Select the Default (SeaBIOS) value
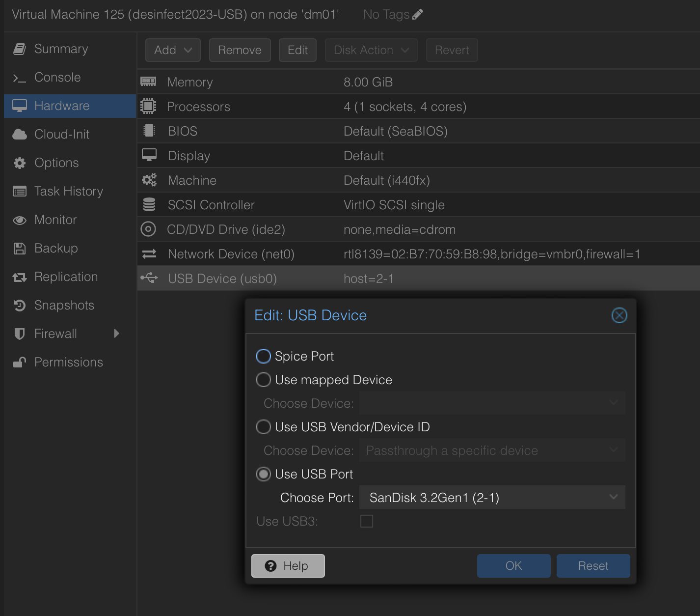Screen dimensions: 700x616 pos(396,131)
